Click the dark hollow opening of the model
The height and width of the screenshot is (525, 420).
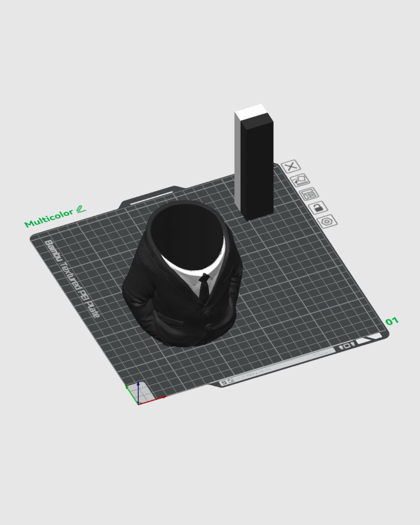click(187, 233)
